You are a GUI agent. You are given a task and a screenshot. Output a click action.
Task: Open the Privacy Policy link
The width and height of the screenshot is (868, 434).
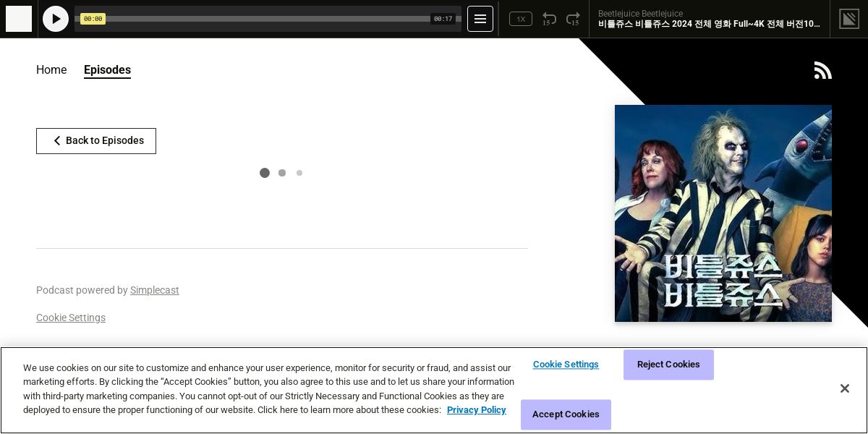coord(477,410)
